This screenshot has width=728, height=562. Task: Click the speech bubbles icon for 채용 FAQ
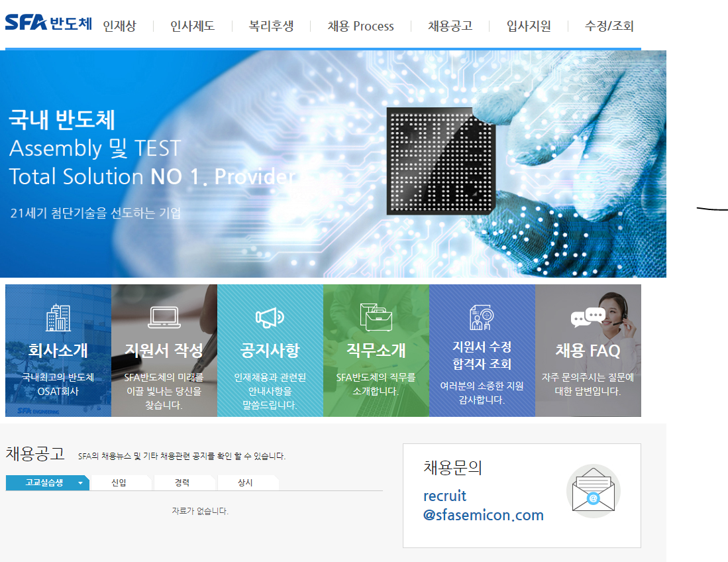(588, 317)
